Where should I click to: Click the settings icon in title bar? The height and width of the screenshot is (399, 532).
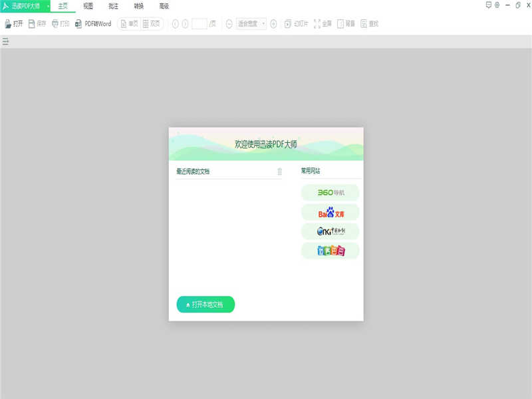click(497, 5)
